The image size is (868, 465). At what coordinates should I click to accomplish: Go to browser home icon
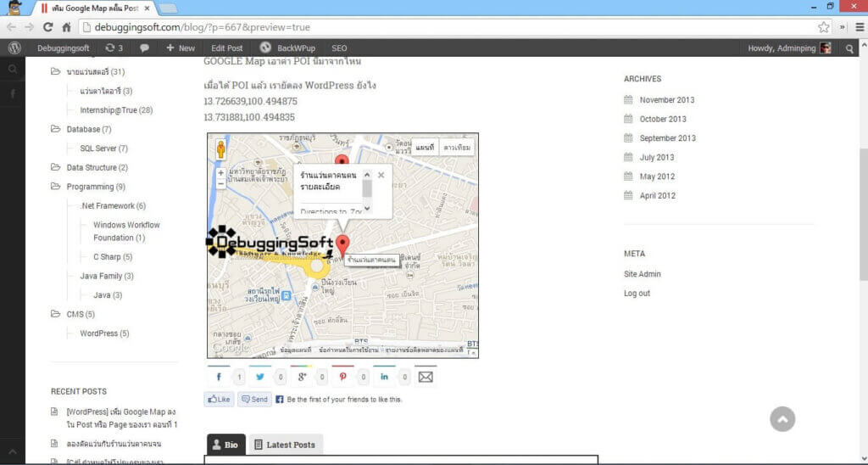point(66,27)
